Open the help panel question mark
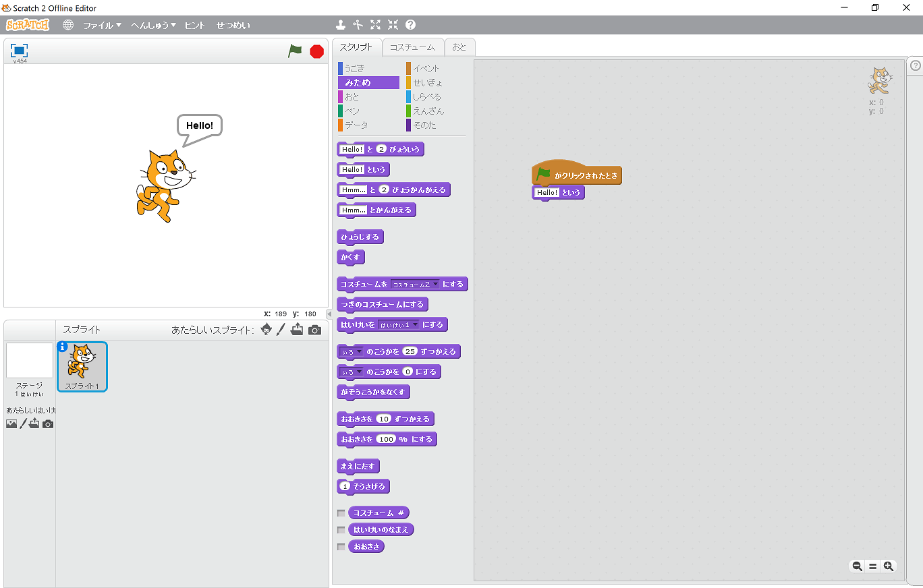Viewport: 923px width, 588px height. point(916,65)
